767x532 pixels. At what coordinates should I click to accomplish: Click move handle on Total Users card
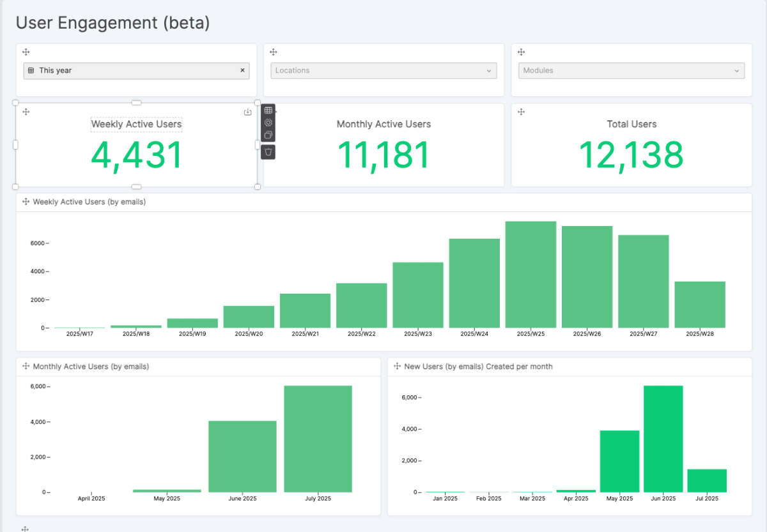[x=521, y=112]
